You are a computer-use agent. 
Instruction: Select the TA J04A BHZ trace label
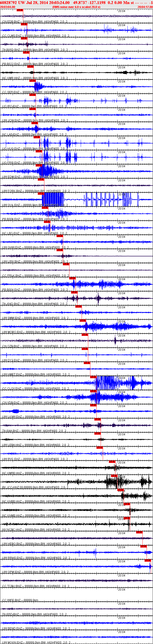point(34,431)
